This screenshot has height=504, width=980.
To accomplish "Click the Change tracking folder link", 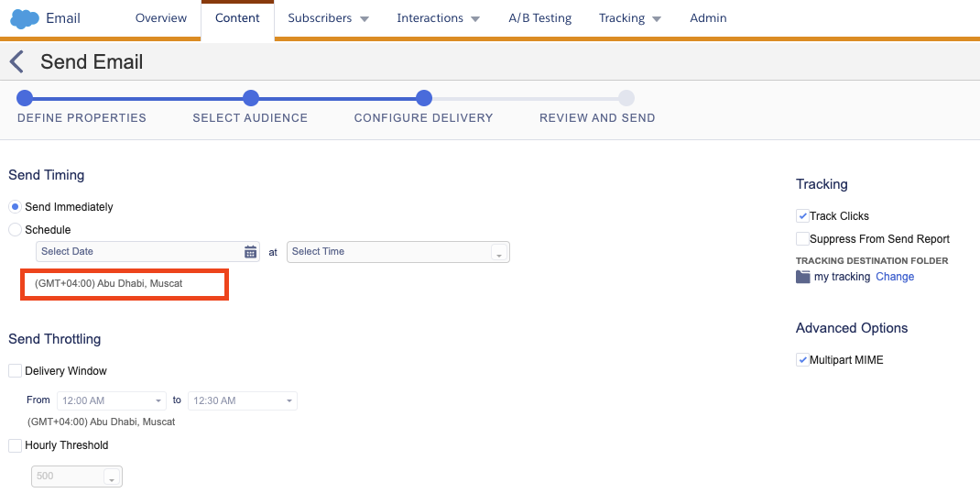I will 895,277.
